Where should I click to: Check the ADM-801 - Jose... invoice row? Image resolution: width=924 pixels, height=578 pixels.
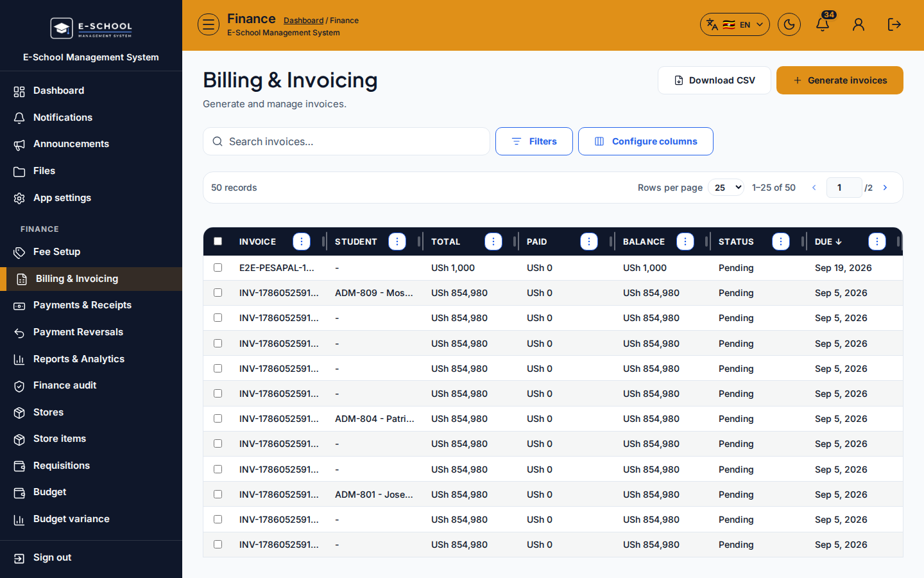tap(218, 495)
